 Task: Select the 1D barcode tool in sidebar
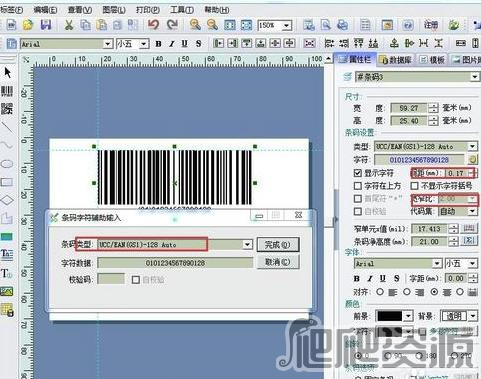(7, 91)
